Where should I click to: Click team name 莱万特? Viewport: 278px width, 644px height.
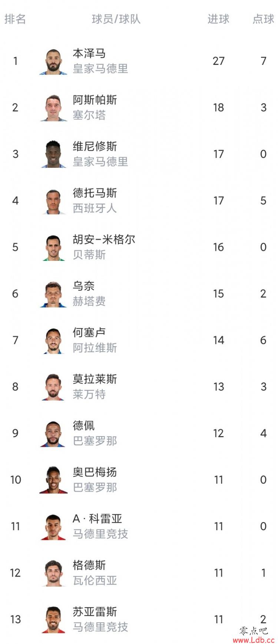coord(89,394)
